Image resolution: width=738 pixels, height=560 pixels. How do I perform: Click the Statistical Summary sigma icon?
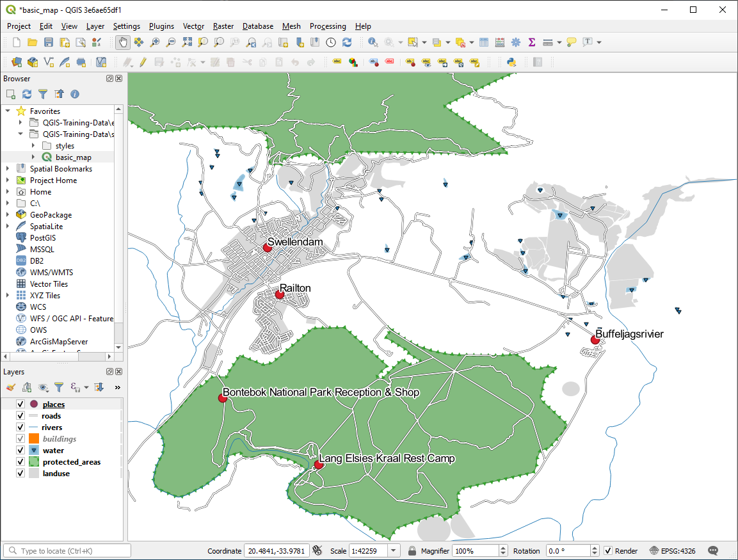(531, 42)
